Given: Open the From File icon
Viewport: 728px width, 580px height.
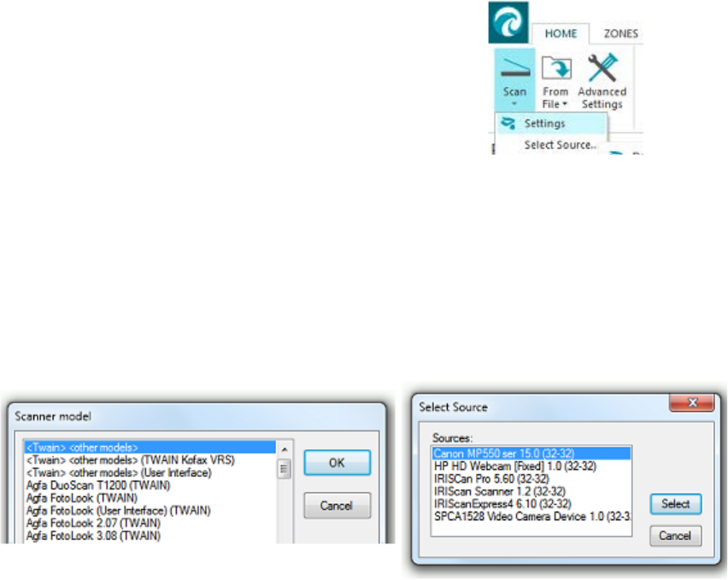Looking at the screenshot, I should tap(556, 68).
